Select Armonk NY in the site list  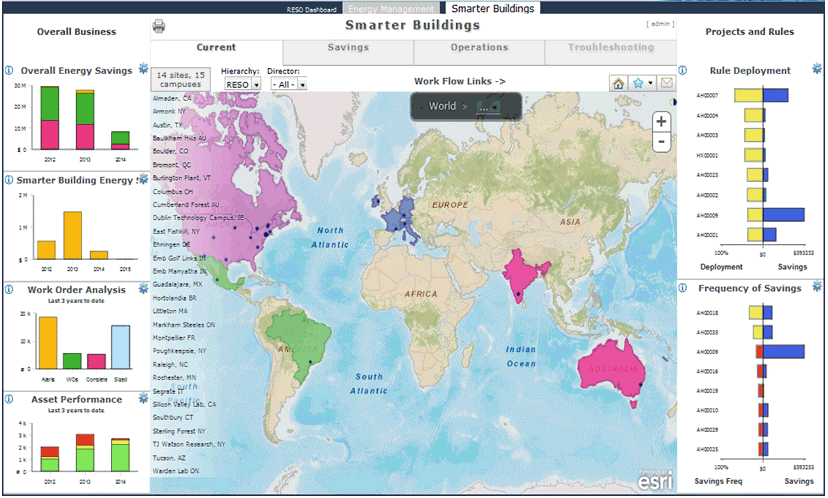pyautogui.click(x=169, y=111)
